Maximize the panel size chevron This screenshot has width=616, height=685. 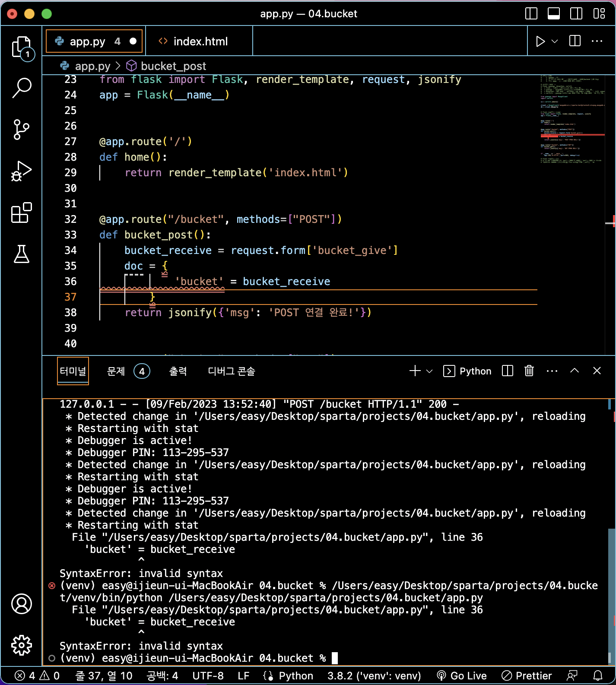575,371
